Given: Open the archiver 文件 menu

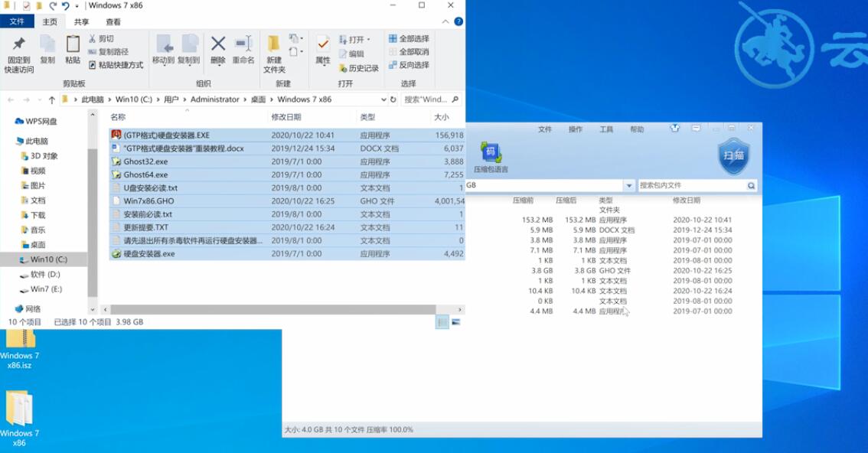Looking at the screenshot, I should coord(545,129).
